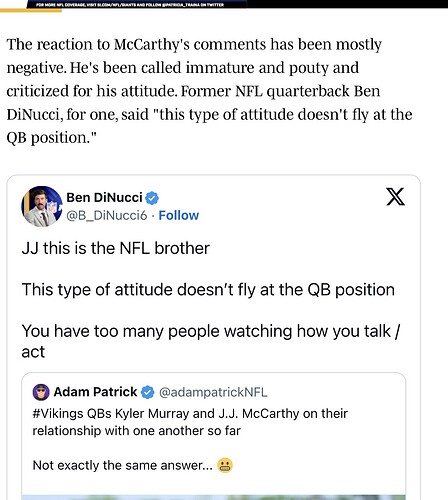Screen dimensions: 448x500
Task: Click Ben DiNucci's profile avatar
Action: [x=42, y=206]
